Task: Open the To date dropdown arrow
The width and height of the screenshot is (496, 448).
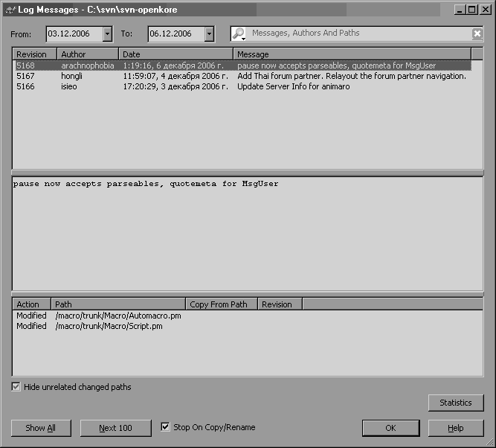Action: (210, 34)
